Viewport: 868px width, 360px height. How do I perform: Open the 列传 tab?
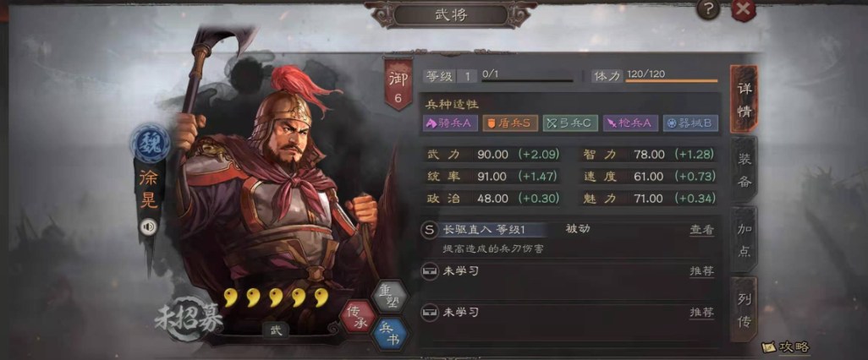click(744, 311)
